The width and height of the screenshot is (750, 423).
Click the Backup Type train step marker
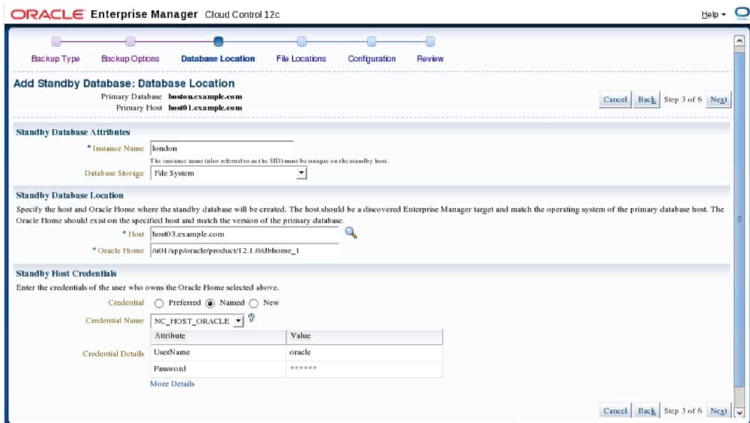pyautogui.click(x=56, y=42)
